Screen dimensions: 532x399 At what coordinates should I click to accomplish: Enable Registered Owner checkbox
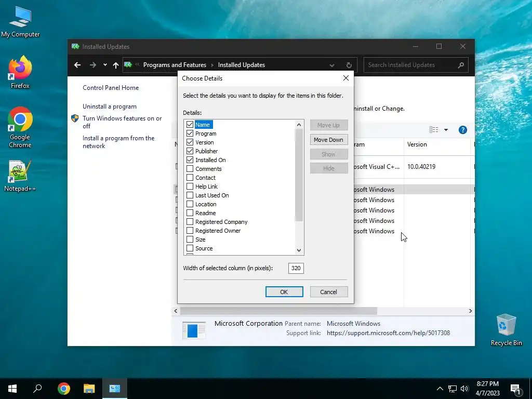[190, 230]
